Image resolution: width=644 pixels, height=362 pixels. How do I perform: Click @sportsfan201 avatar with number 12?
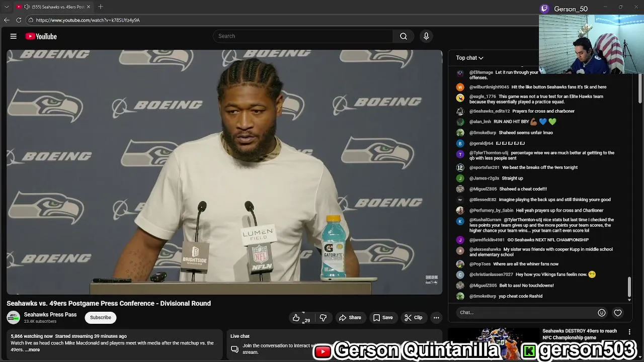[x=460, y=167]
